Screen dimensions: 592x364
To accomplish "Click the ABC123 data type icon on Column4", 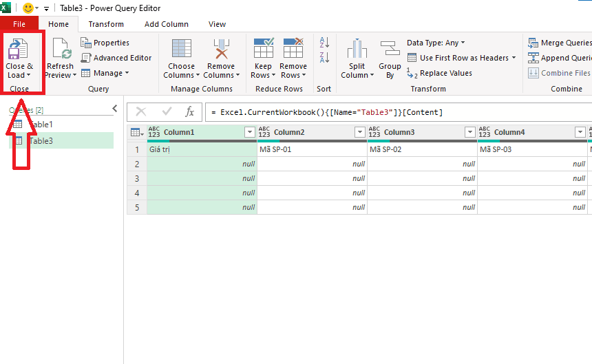I will (x=485, y=132).
